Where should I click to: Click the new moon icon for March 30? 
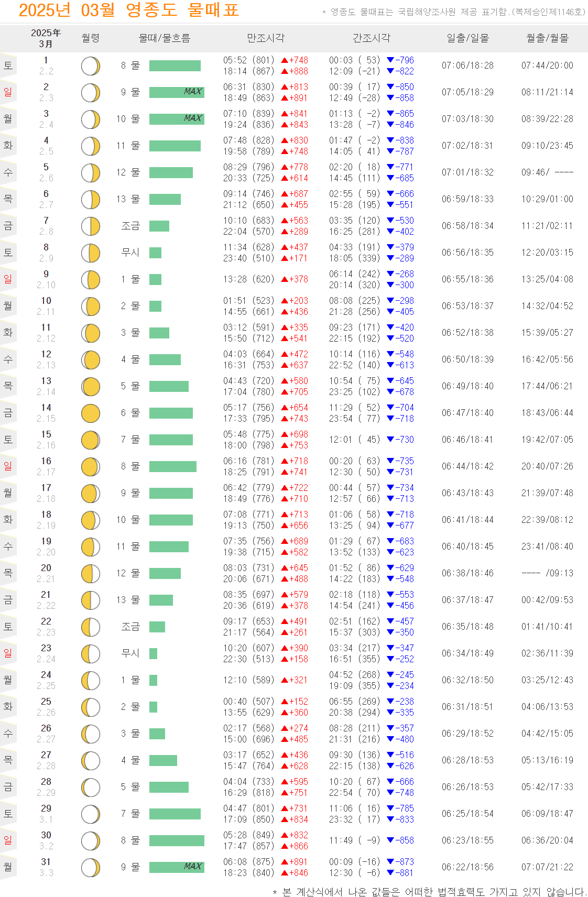point(91,841)
